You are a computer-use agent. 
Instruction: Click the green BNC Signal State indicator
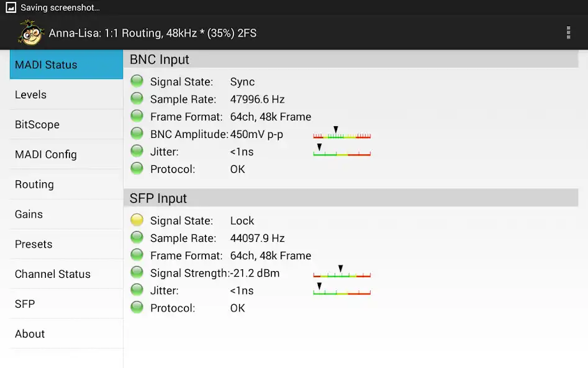tap(137, 81)
